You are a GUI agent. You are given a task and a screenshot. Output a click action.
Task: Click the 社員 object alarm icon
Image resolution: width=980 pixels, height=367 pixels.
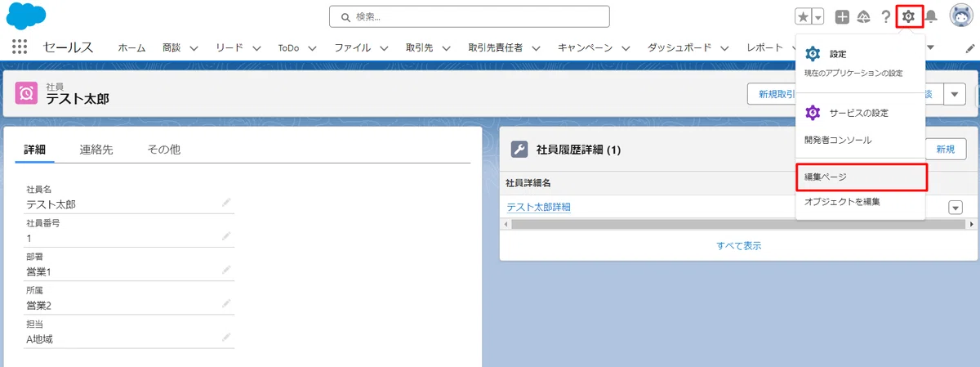(27, 93)
